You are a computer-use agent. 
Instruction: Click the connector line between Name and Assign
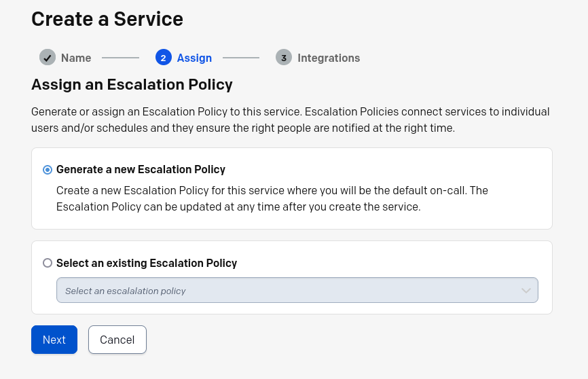(x=120, y=58)
